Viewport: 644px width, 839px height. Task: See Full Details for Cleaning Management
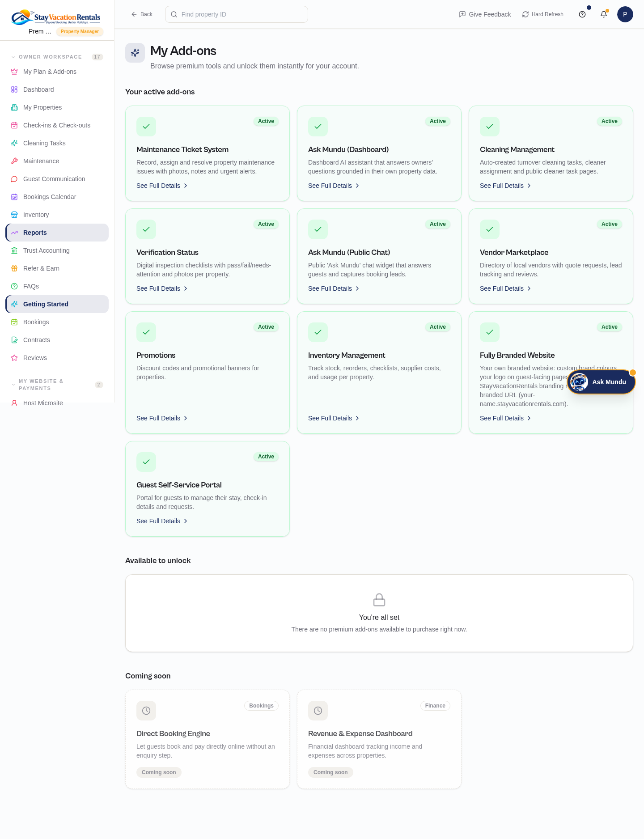[505, 186]
